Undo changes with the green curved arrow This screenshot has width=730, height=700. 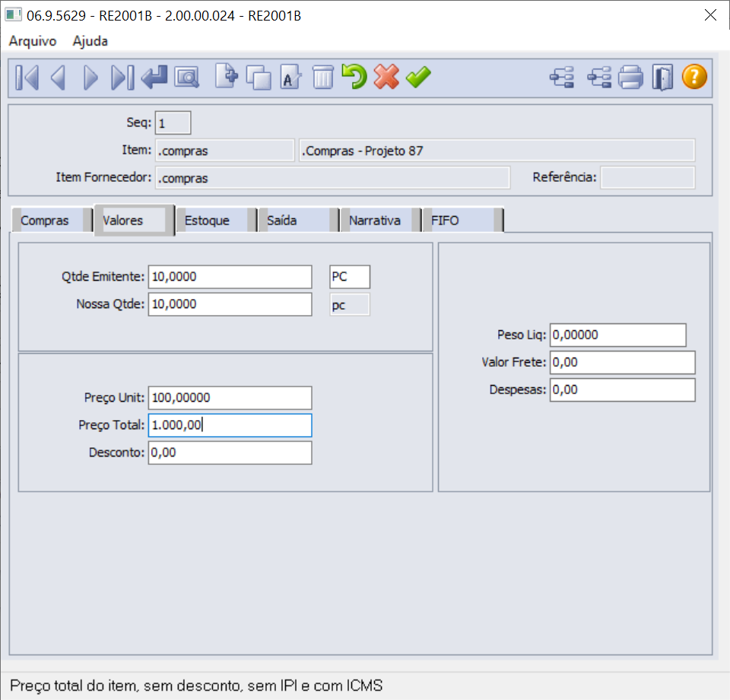point(354,76)
